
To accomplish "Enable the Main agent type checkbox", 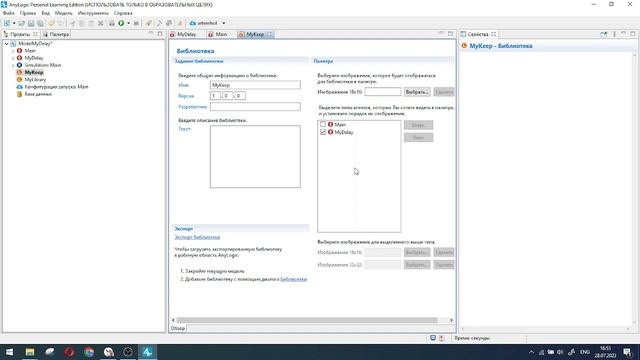I will [323, 124].
